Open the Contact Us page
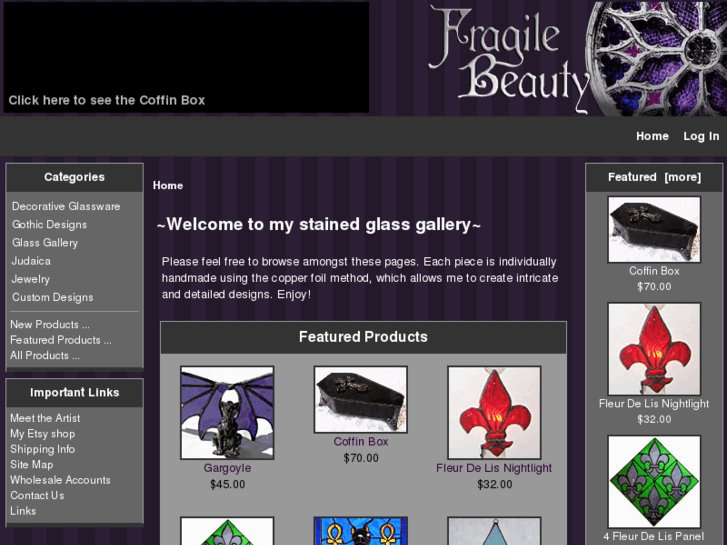Image resolution: width=727 pixels, height=545 pixels. point(37,495)
